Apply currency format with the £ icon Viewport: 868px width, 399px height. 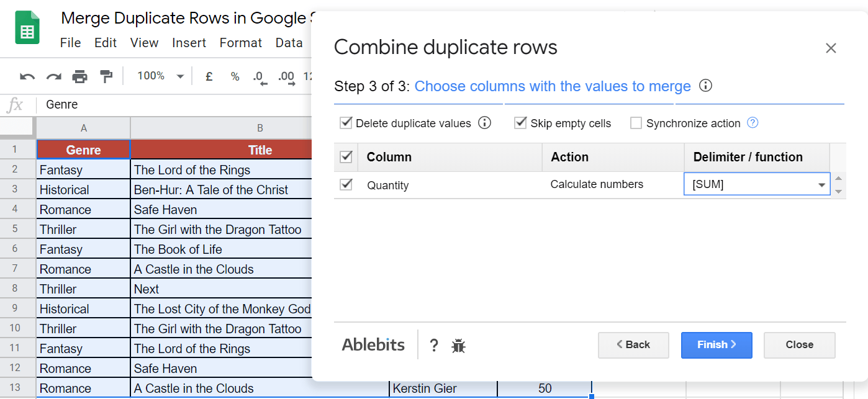tap(209, 76)
